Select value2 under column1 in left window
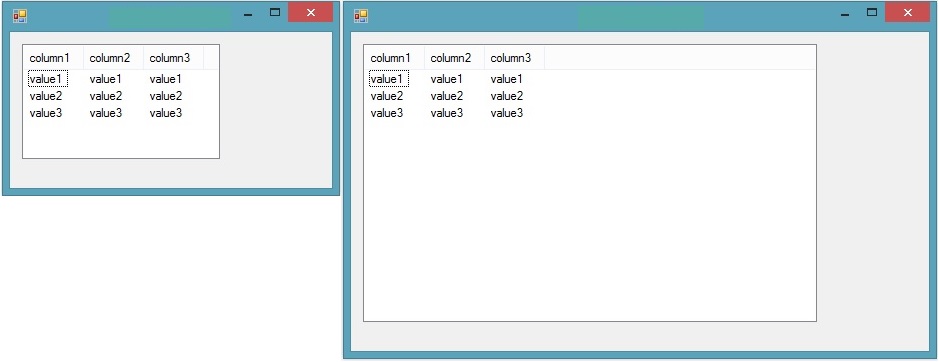 point(46,96)
